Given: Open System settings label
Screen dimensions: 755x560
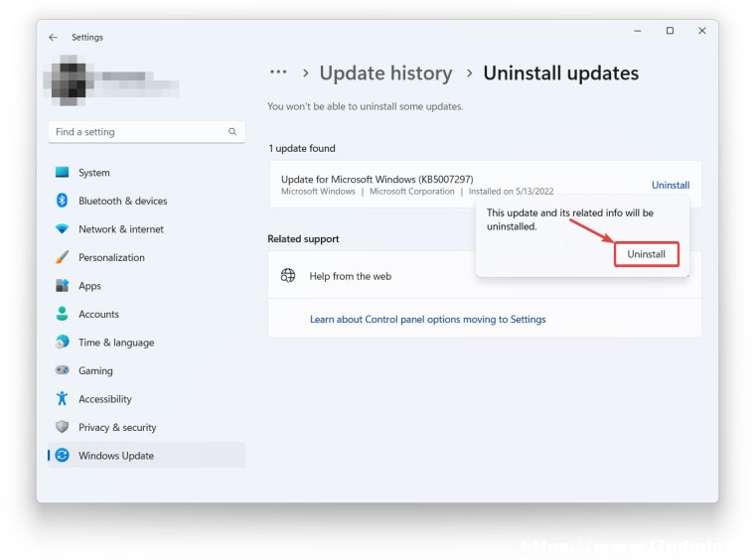Looking at the screenshot, I should [94, 172].
